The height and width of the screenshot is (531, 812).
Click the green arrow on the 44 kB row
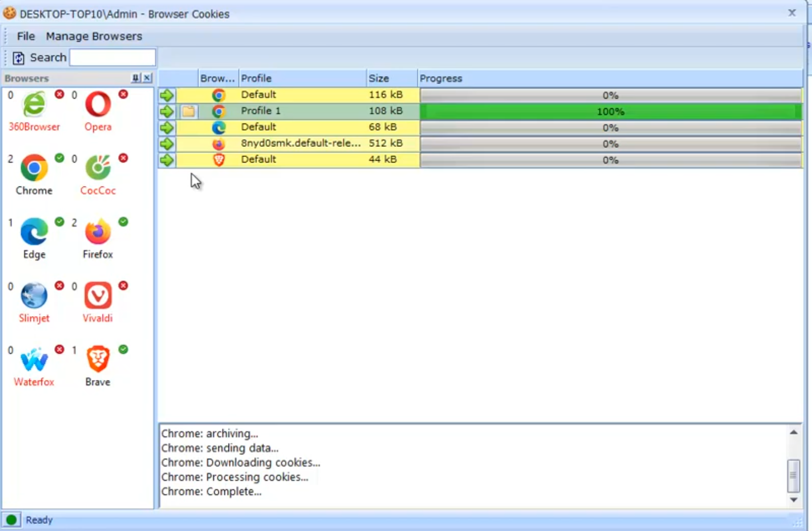(167, 160)
